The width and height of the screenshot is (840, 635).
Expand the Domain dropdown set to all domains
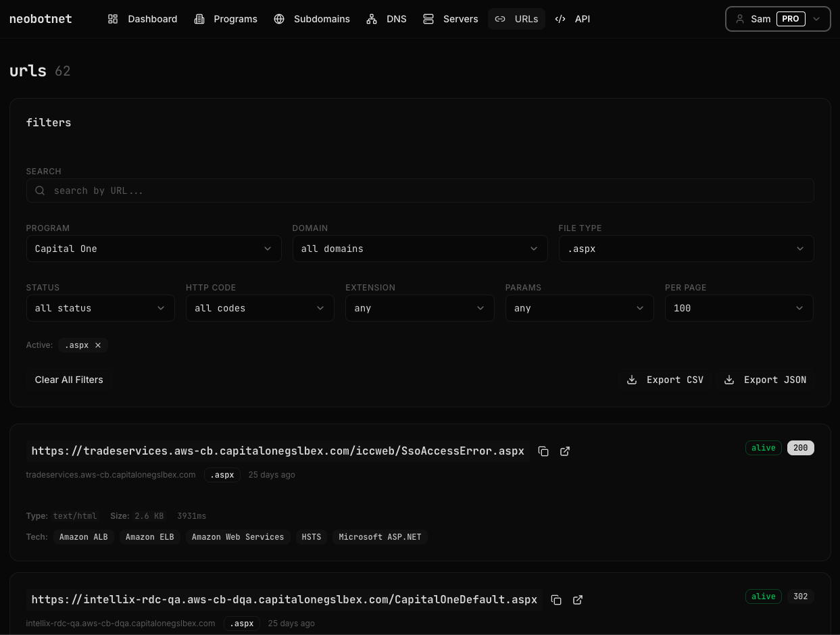(420, 249)
